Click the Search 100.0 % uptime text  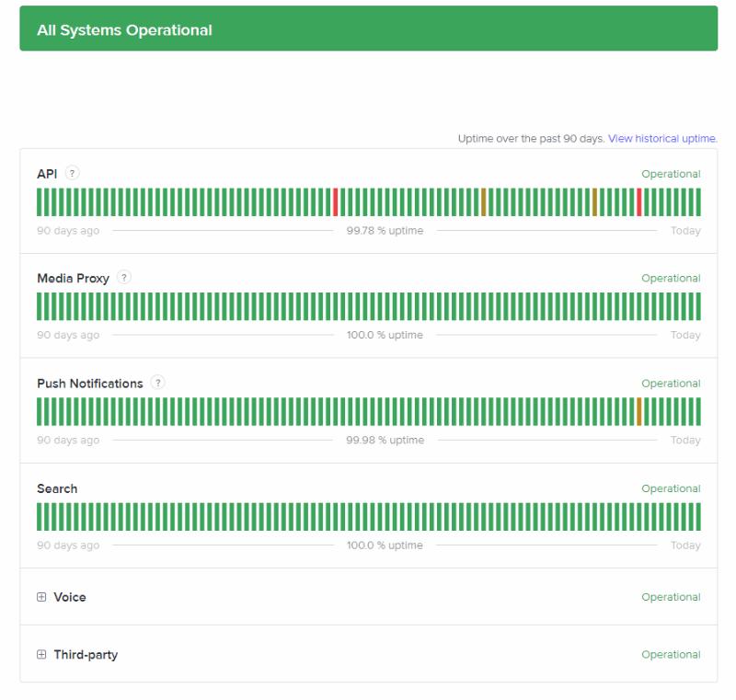tap(385, 545)
